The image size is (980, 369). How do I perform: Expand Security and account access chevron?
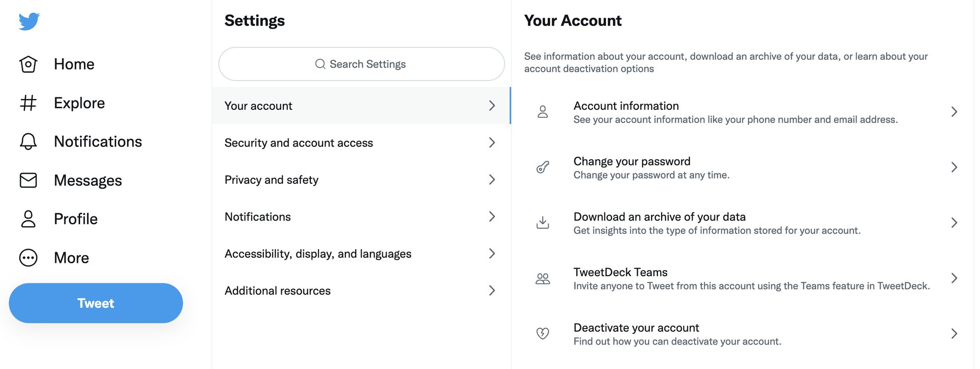(492, 143)
